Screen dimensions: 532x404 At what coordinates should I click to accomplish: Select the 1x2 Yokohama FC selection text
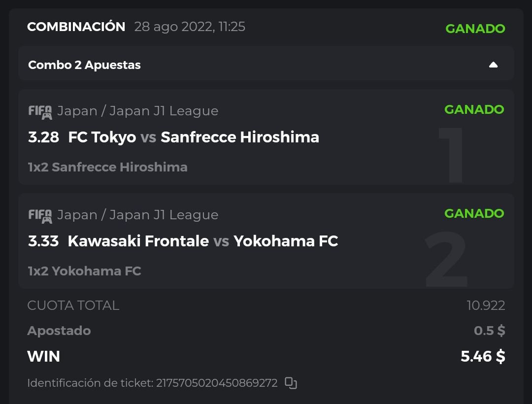pos(84,271)
